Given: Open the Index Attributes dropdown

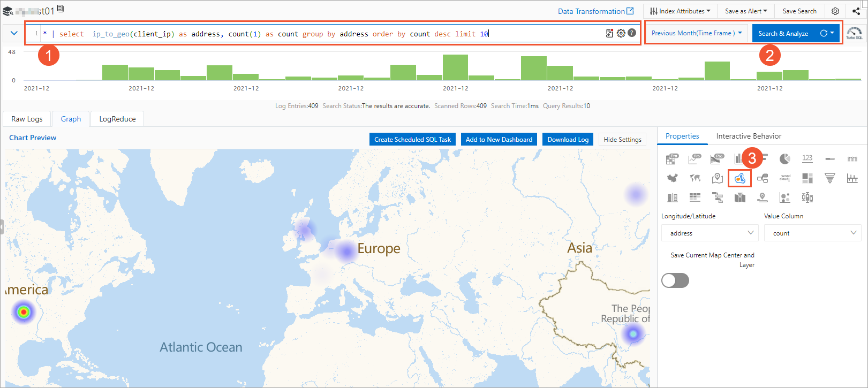Looking at the screenshot, I should (680, 11).
